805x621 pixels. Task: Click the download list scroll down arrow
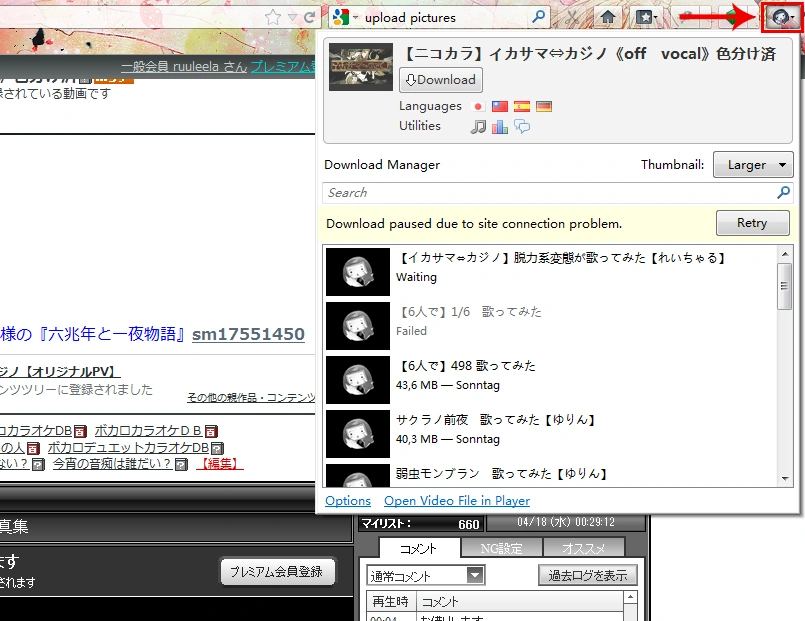[x=784, y=479]
